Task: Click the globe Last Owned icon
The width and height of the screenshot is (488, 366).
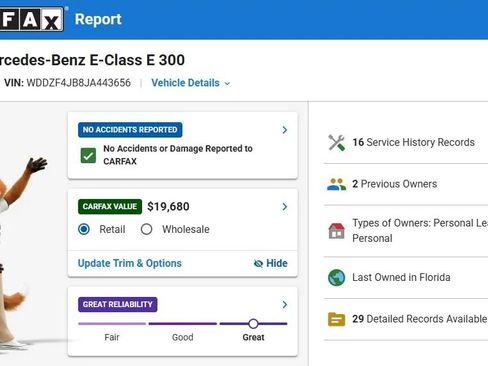Action: pos(336,277)
